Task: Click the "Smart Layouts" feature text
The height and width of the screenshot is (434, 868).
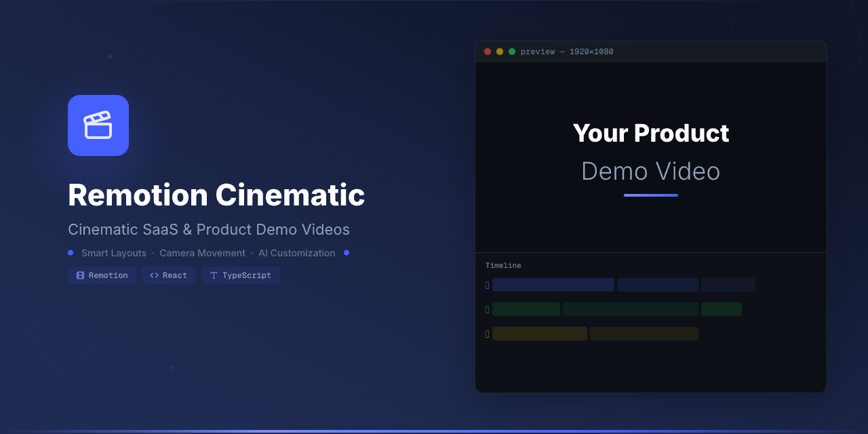Action: (114, 253)
